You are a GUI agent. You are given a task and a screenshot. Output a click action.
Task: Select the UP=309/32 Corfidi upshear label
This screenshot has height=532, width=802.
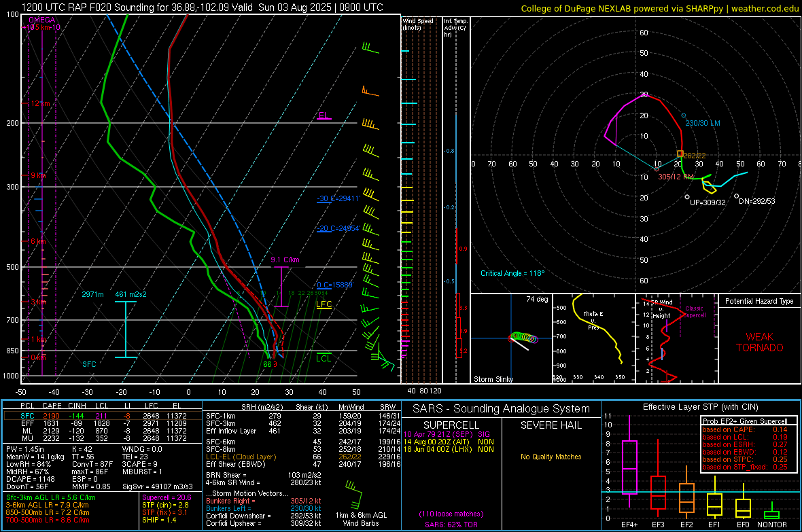coord(708,202)
